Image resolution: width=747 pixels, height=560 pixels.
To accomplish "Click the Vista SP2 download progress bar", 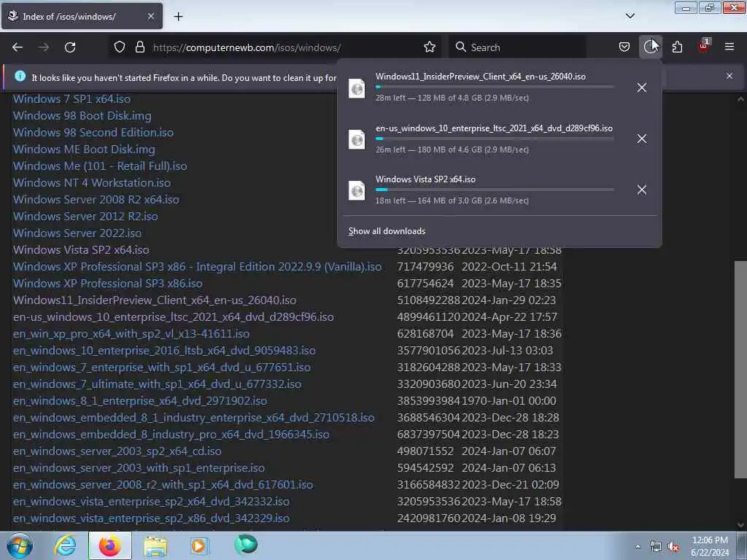I will 495,189.
